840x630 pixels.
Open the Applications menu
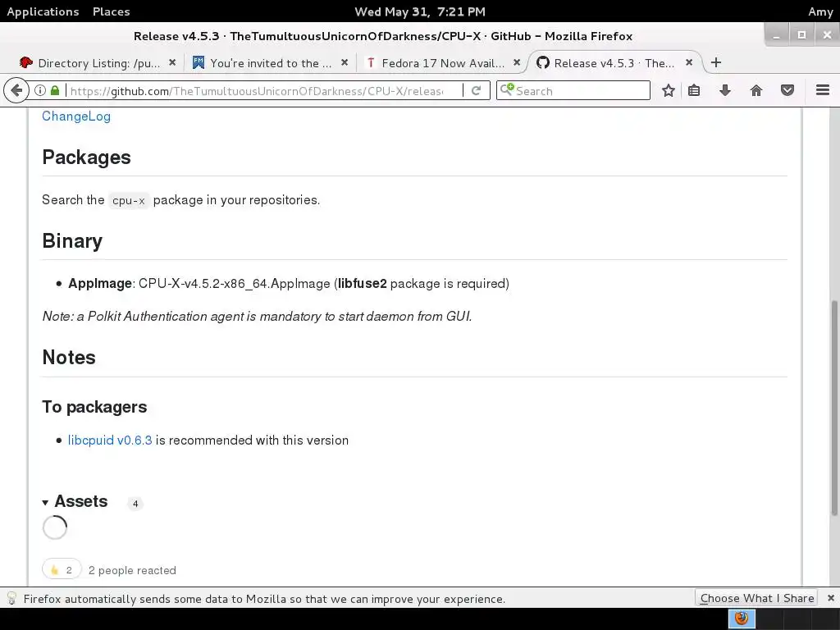[x=43, y=11]
